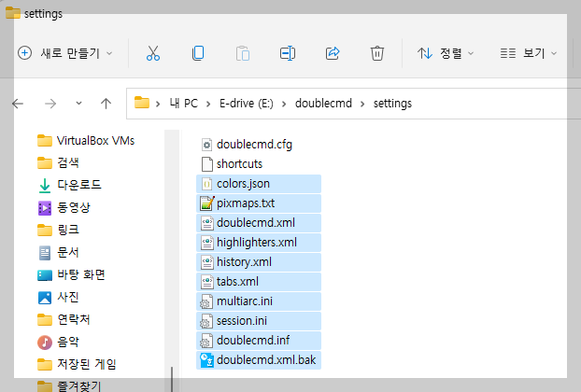
Task: Click the 문서 document icon
Action: 45,253
